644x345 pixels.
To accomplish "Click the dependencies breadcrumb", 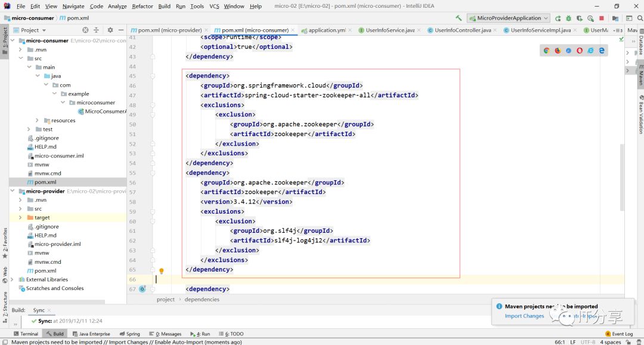I will (202, 300).
